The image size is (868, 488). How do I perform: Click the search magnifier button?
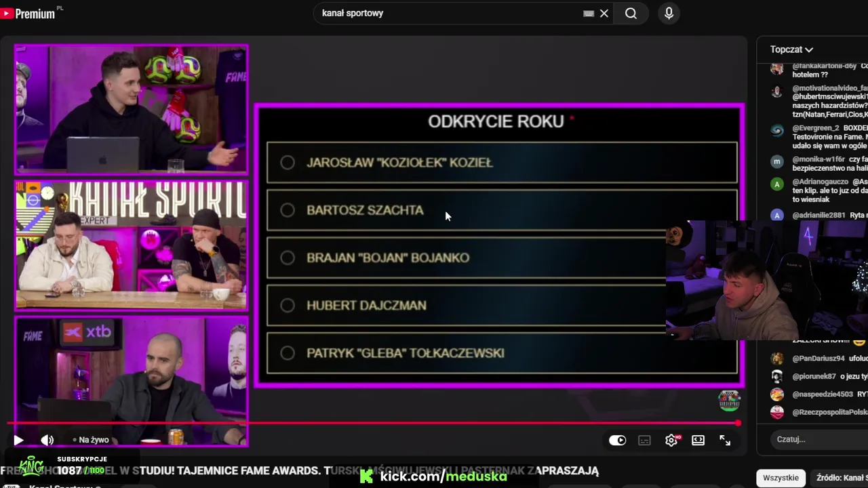point(631,13)
